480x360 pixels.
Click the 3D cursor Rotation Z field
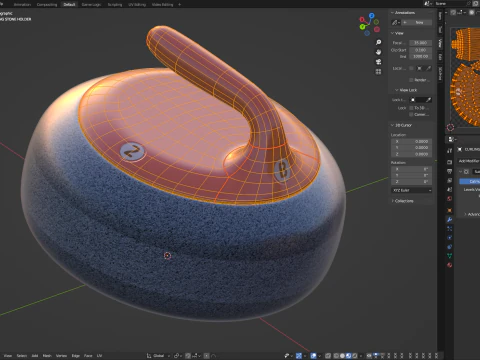tap(411, 182)
